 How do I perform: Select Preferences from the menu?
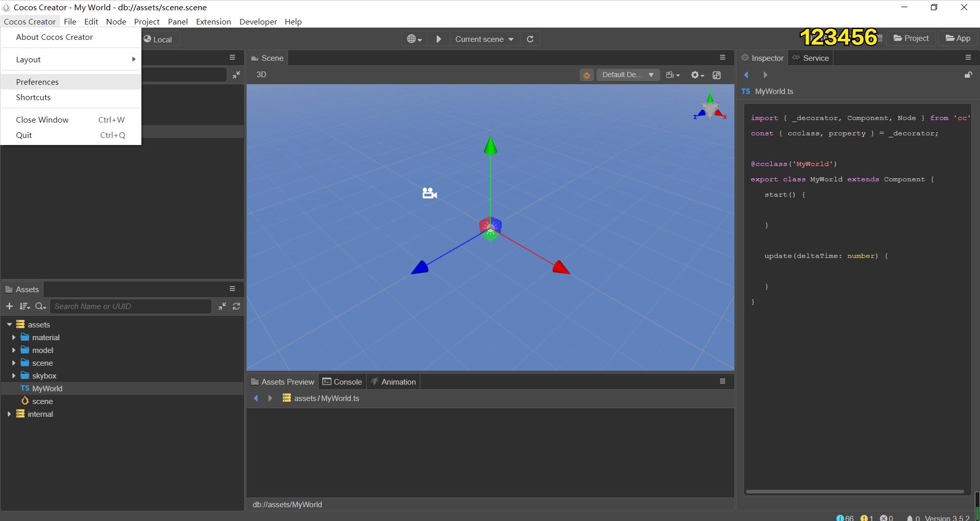point(37,82)
